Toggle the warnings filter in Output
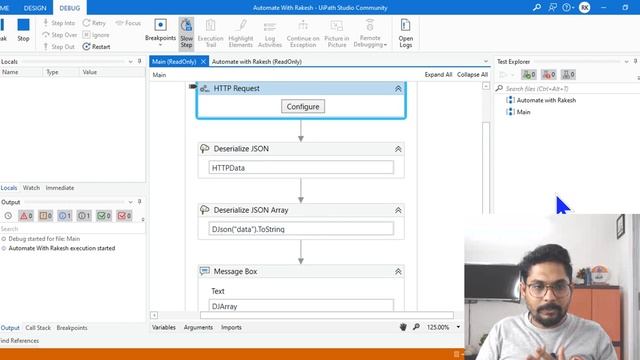 (46, 216)
